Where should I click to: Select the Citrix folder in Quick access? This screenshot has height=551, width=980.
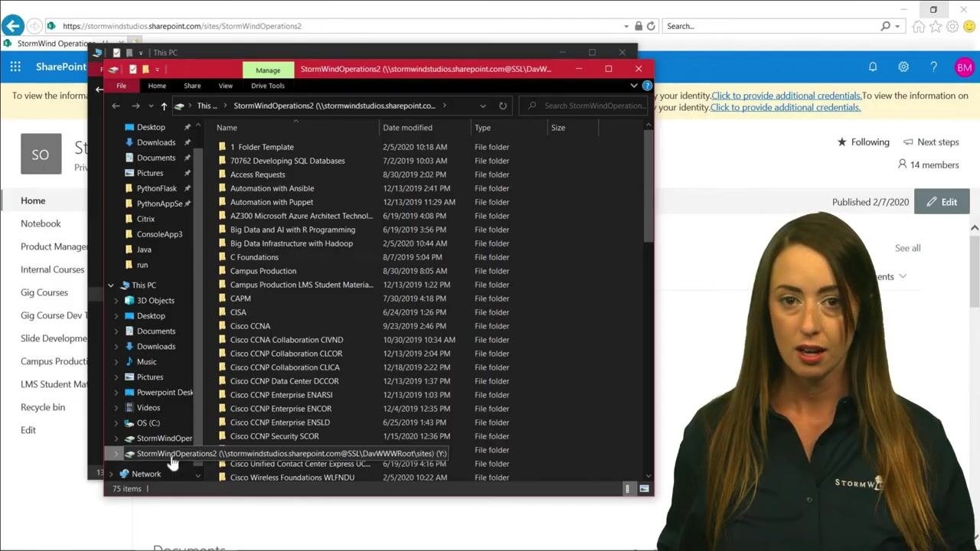145,219
